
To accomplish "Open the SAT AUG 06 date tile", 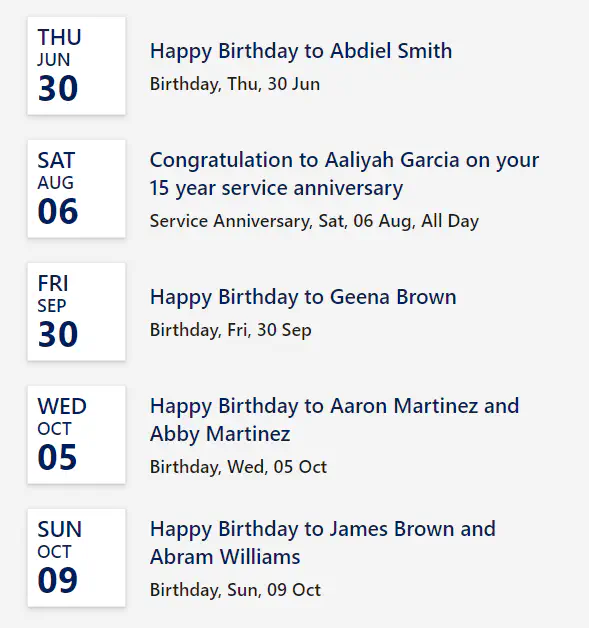I will coord(76,189).
